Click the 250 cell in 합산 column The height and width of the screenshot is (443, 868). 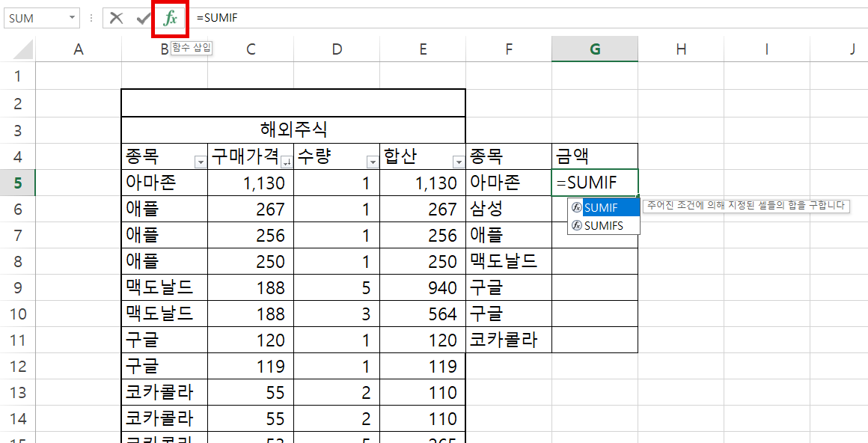423,261
